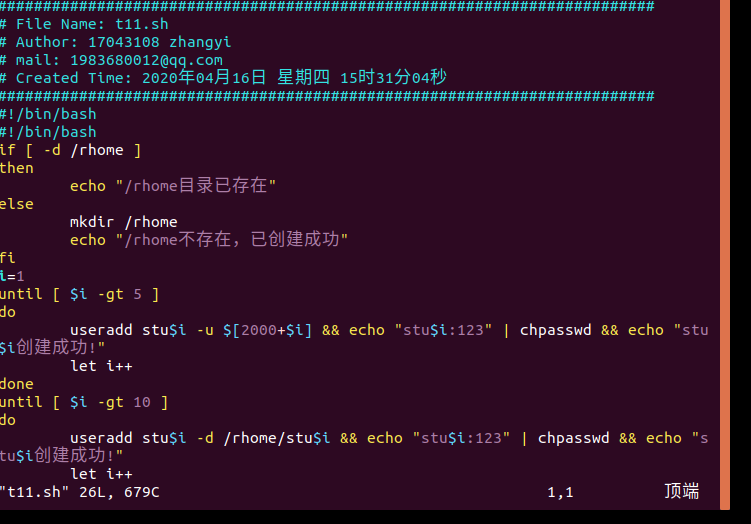
Task: Click the "i=1" assignment line
Action: 12,276
